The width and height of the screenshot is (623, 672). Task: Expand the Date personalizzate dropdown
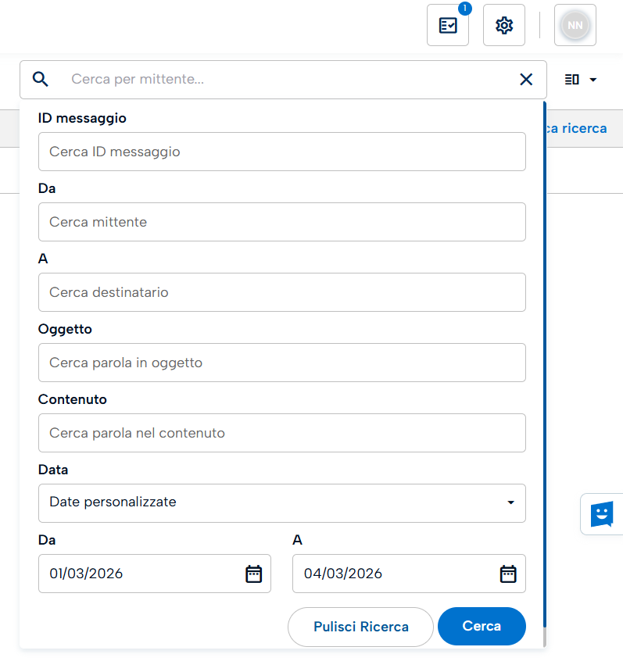(x=281, y=502)
